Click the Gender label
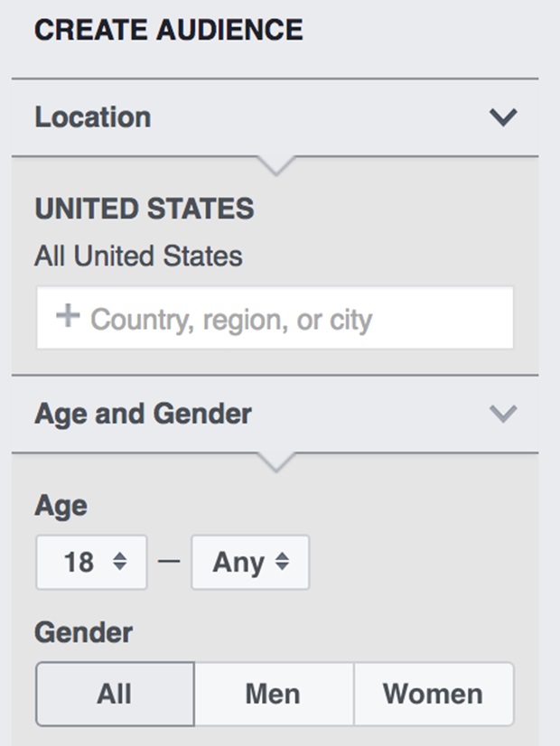The width and height of the screenshot is (560, 746). coord(84,633)
